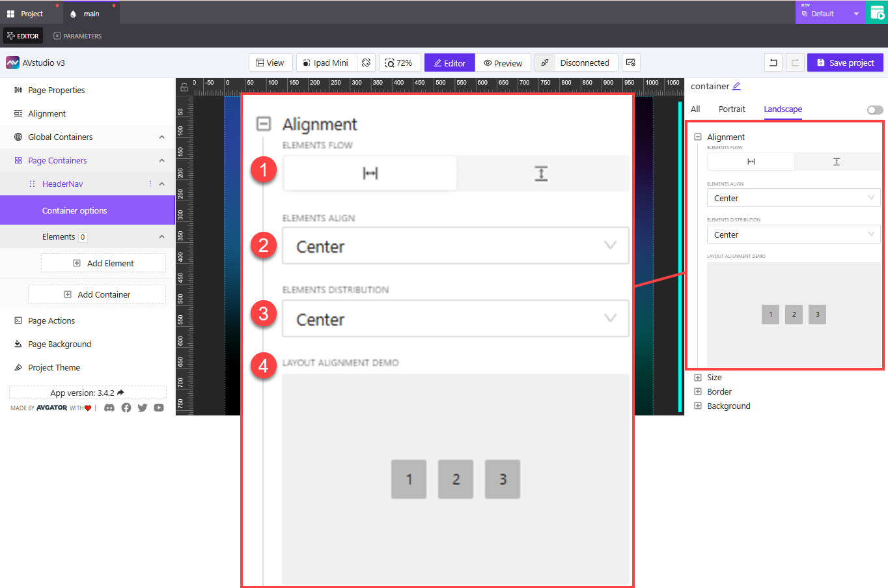This screenshot has height=588, width=888.
Task: Click the undo arrow icon
Action: tap(773, 63)
